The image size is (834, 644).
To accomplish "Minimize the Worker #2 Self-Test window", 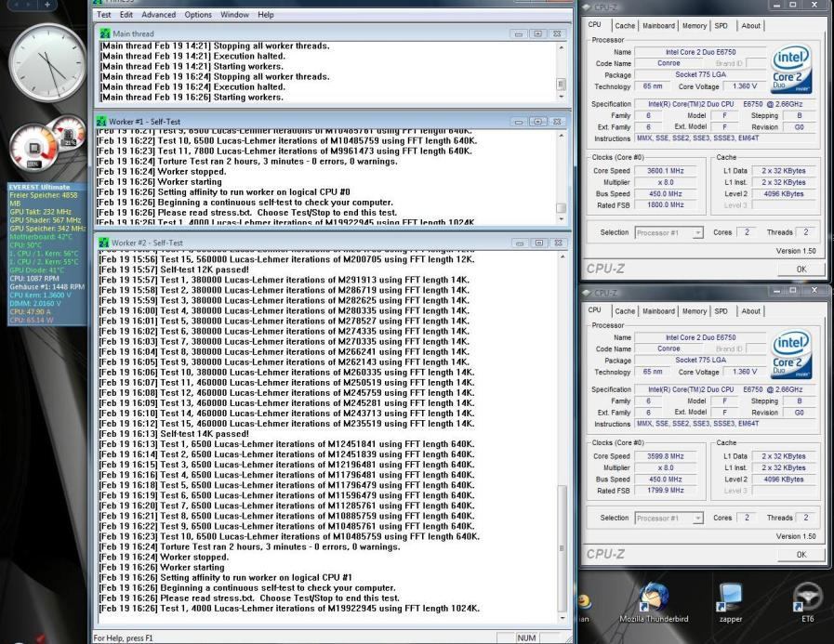I will (520, 243).
